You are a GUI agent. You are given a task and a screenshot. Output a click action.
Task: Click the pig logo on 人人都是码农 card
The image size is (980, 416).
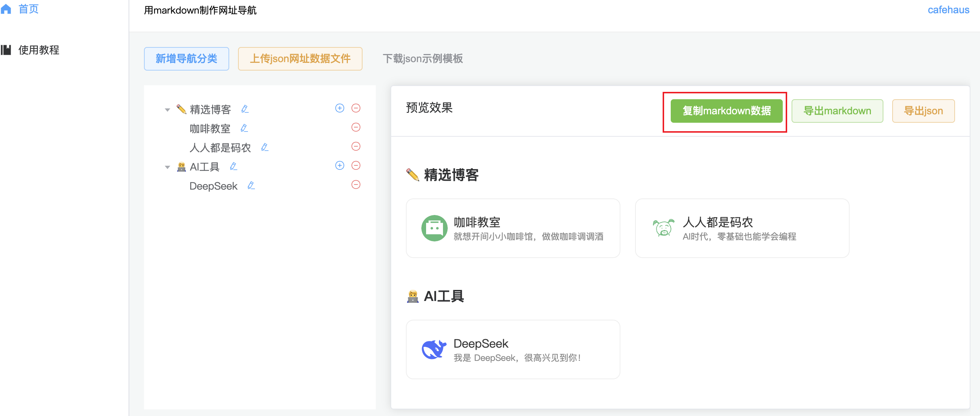(x=663, y=228)
